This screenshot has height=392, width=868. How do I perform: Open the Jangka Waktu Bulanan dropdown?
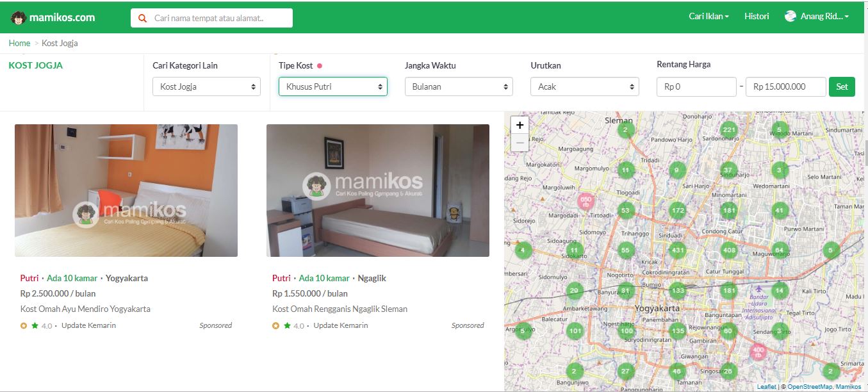459,86
